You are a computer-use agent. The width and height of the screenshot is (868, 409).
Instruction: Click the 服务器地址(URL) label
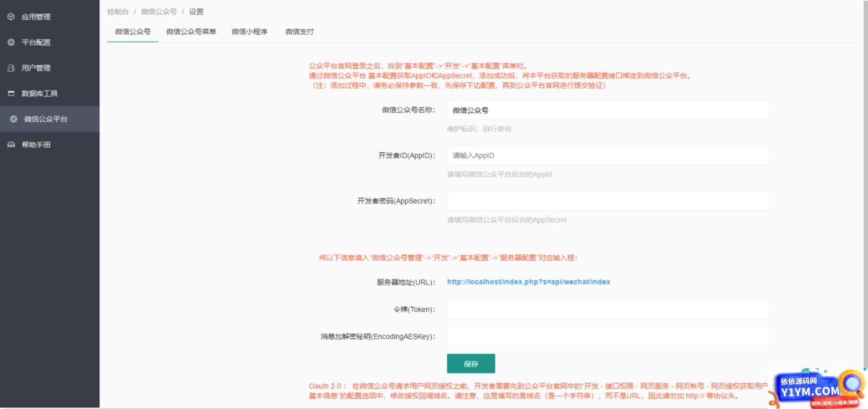(x=406, y=282)
